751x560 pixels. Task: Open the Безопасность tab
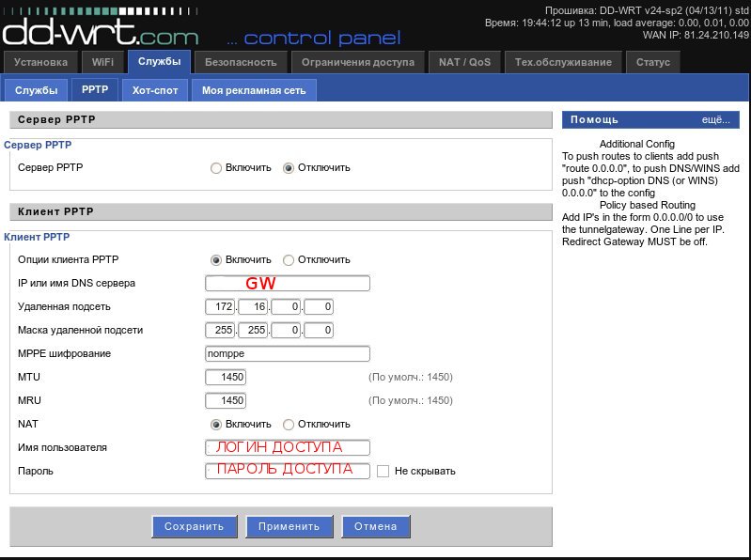(241, 62)
